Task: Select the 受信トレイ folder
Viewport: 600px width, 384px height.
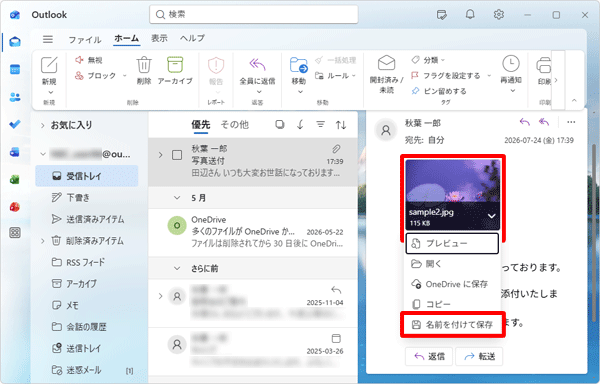Action: tap(87, 176)
